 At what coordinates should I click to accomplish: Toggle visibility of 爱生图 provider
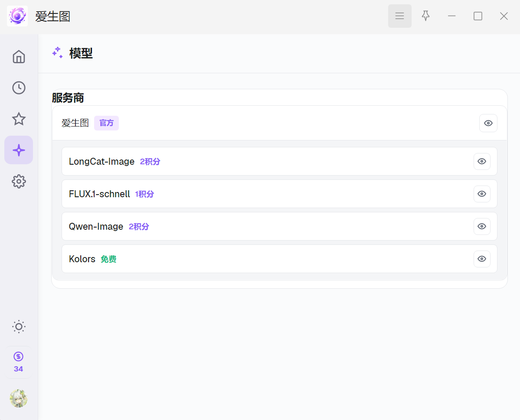[x=488, y=123]
